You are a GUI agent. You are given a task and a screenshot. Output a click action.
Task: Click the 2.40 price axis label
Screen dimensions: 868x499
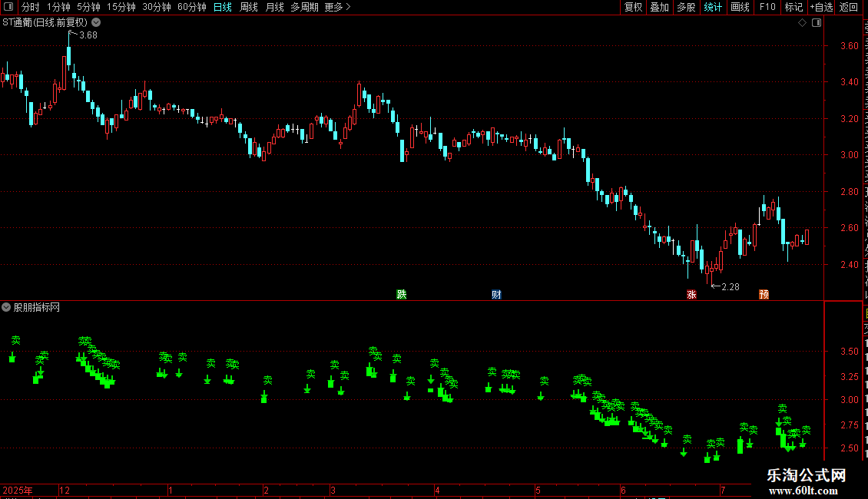[849, 264]
